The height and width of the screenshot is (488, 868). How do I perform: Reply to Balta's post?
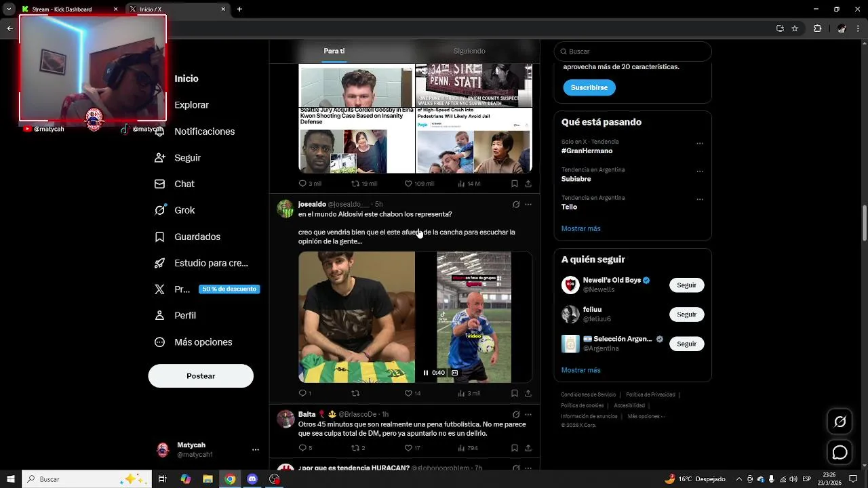(305, 448)
